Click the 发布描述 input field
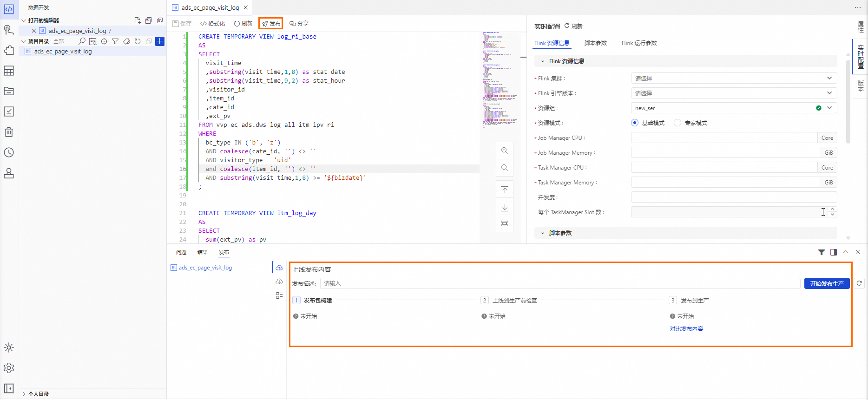 pyautogui.click(x=560, y=283)
